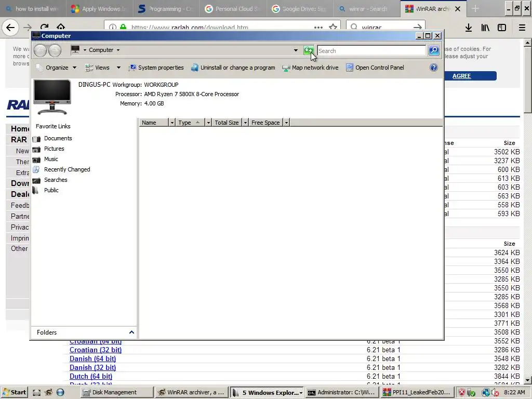Open Firefox hamburger menu
The height and width of the screenshot is (399, 532).
tap(522, 28)
